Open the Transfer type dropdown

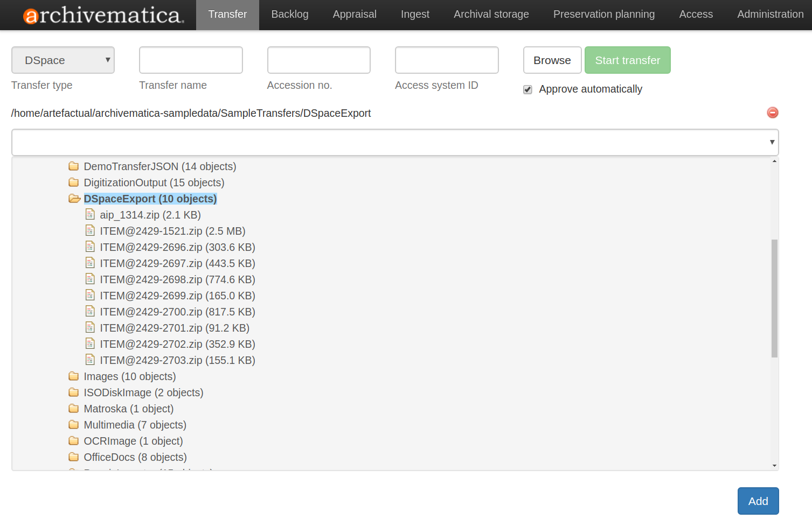click(x=63, y=60)
